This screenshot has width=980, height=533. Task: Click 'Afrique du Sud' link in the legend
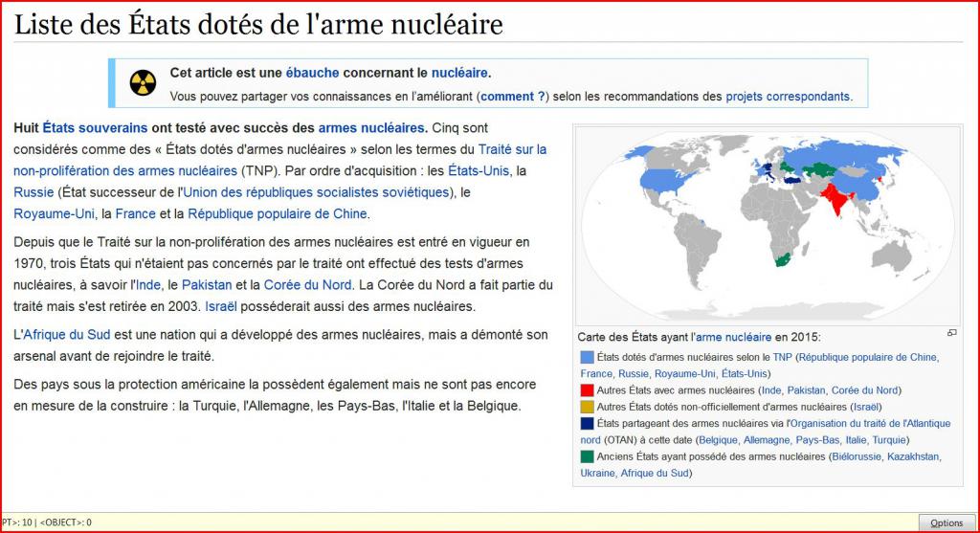tap(655, 473)
